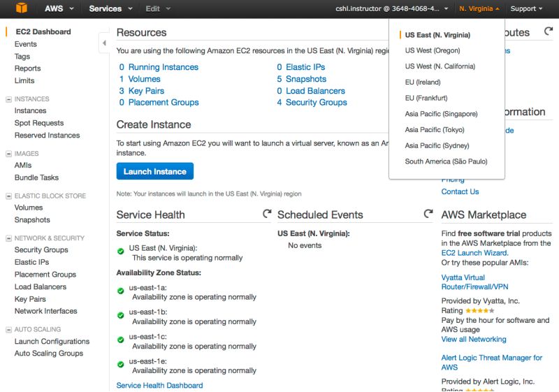
Task: Click the AWS orange cube logo
Action: point(22,8)
